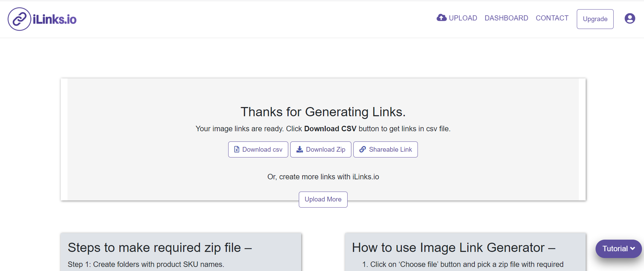
Task: Click the cloud upload icon in the navbar
Action: point(442,18)
